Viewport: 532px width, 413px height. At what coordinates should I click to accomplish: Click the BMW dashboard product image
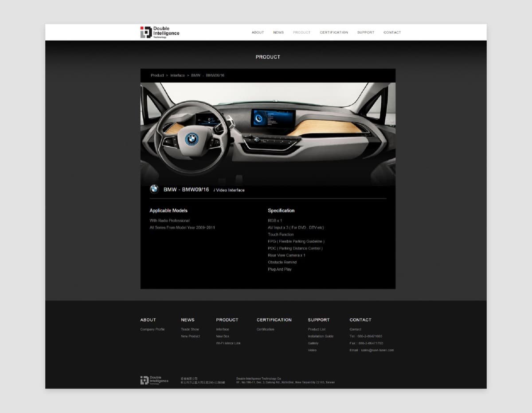coord(268,133)
